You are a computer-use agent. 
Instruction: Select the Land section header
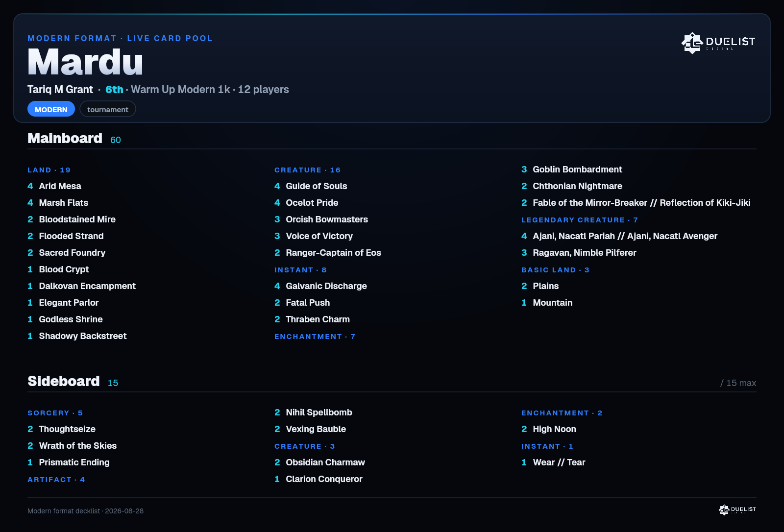tap(49, 170)
